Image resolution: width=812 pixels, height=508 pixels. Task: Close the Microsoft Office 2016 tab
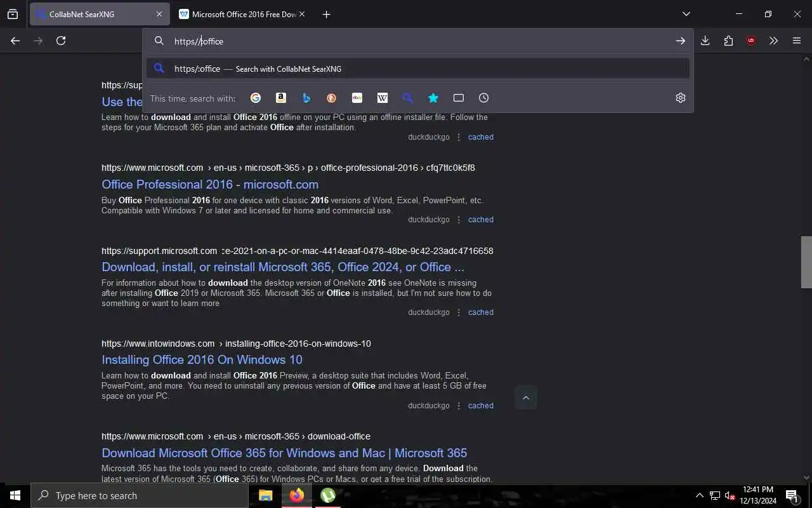(301, 14)
